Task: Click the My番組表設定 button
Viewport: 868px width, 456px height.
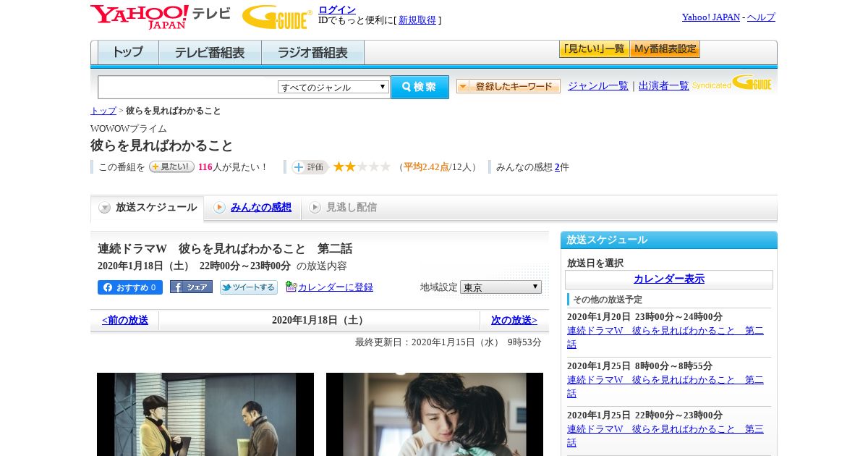Action: (x=665, y=48)
